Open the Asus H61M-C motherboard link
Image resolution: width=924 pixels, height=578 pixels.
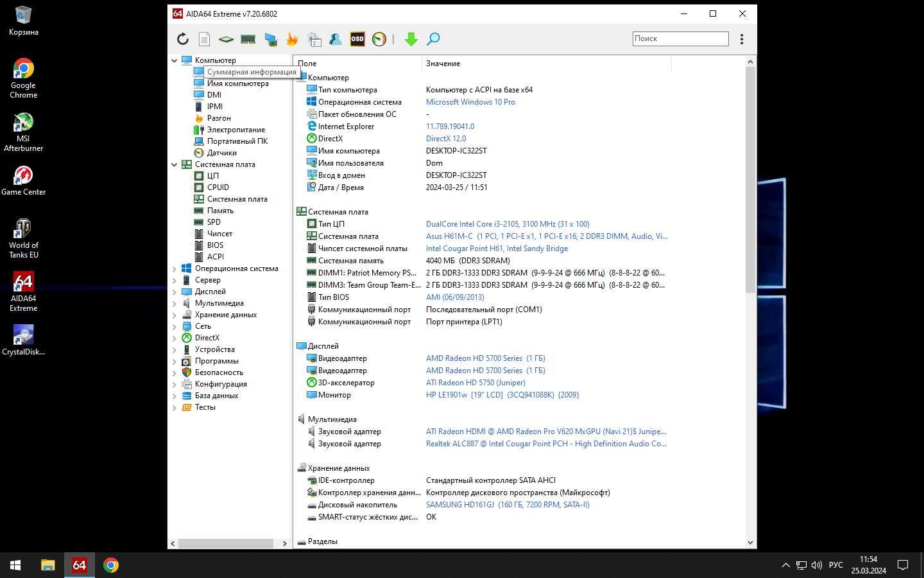pyautogui.click(x=547, y=236)
